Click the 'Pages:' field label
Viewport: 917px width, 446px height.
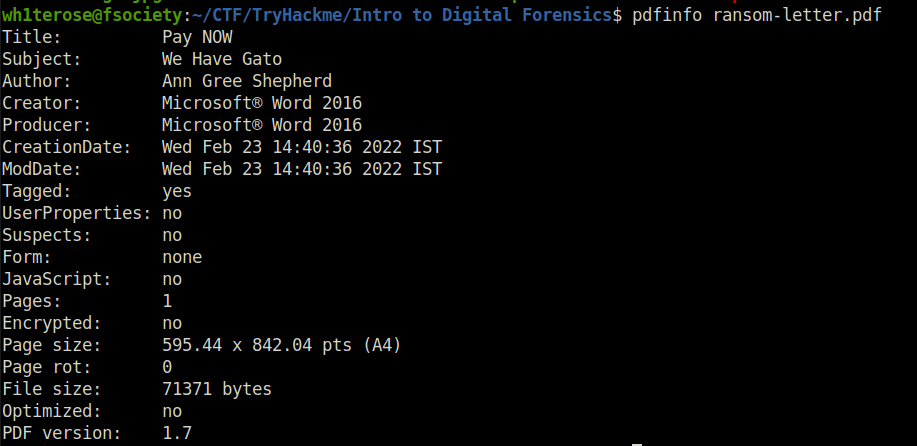tap(32, 302)
